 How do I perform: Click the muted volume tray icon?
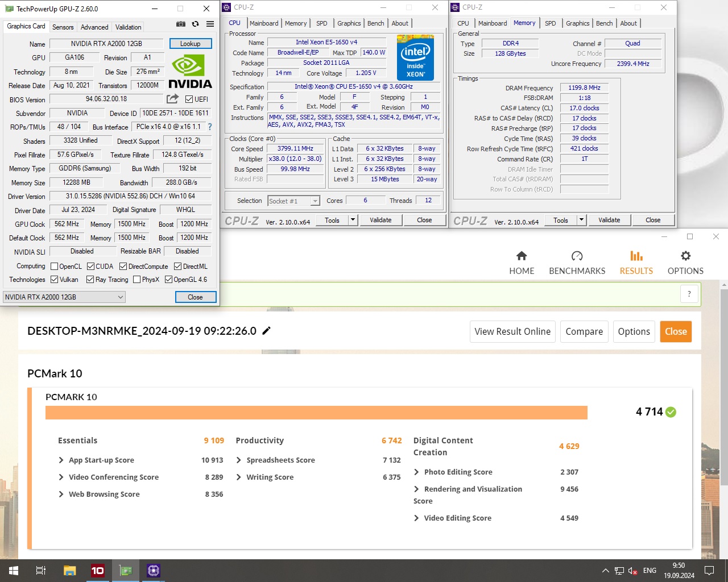coord(632,571)
